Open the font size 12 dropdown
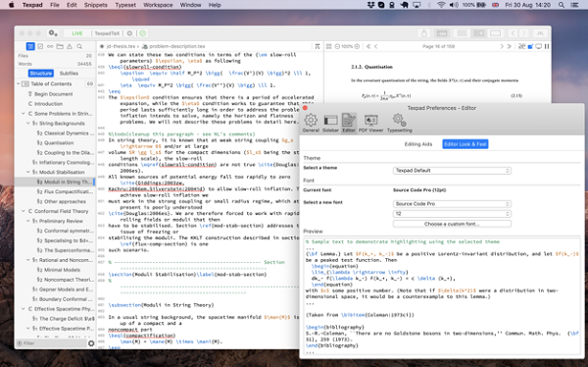This screenshot has height=367, width=588. pos(452,214)
